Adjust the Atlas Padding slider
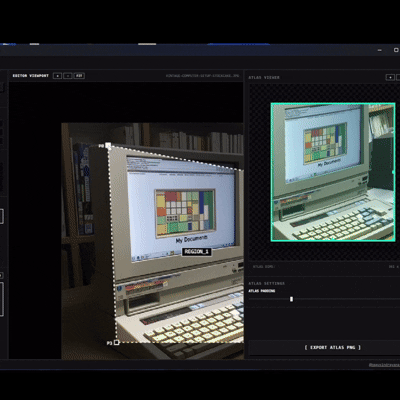This screenshot has width=400, height=400. point(291,299)
